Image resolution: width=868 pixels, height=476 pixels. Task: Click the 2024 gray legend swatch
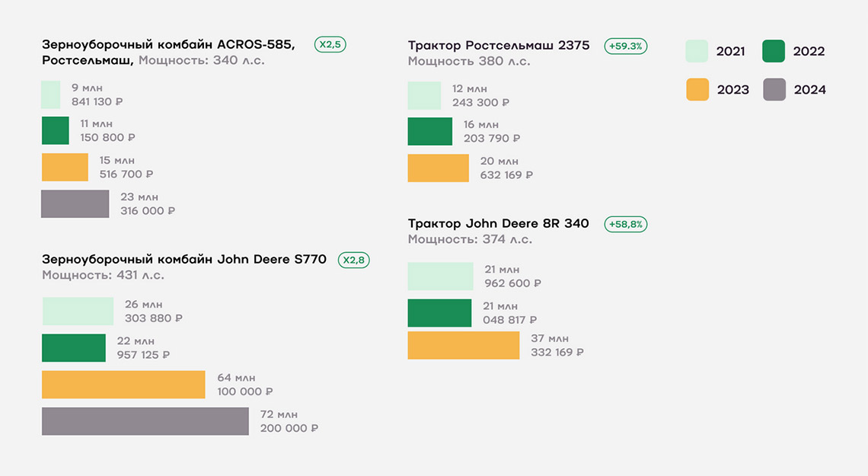(x=774, y=89)
